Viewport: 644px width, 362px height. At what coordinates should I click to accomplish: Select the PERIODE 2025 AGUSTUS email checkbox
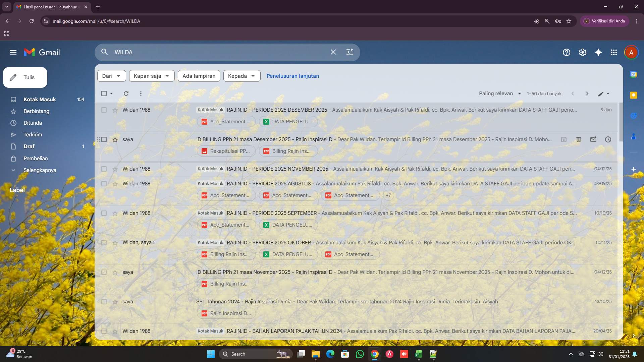tap(104, 184)
